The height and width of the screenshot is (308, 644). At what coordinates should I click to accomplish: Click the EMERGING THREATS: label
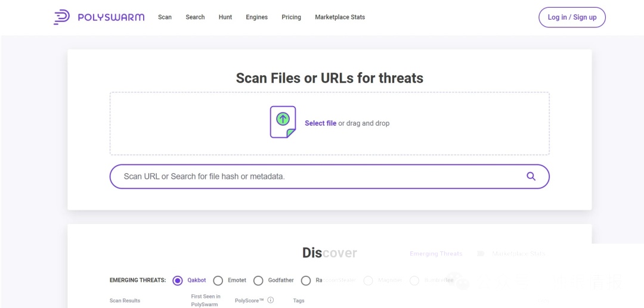(138, 281)
